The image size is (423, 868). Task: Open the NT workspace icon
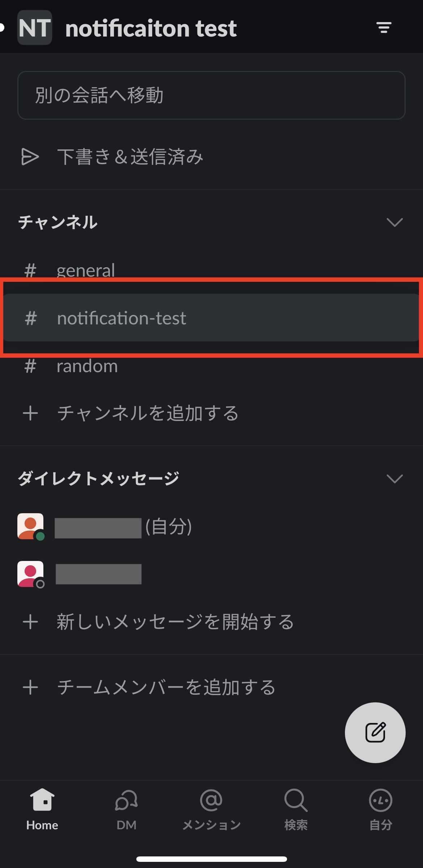35,27
